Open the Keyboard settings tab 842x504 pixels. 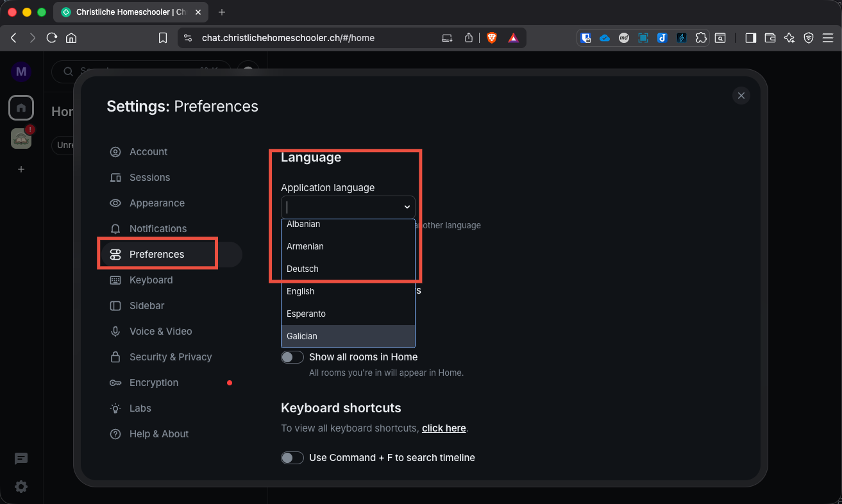point(171,280)
